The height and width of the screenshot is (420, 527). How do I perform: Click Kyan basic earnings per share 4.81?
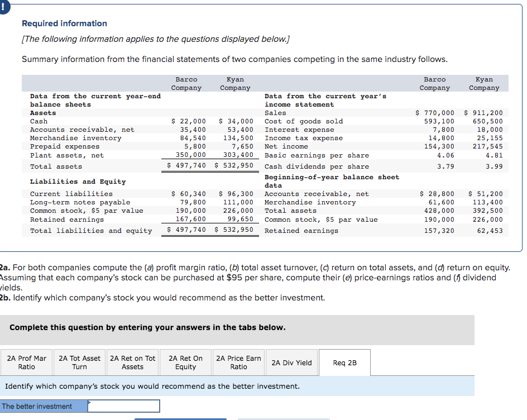coord(494,155)
